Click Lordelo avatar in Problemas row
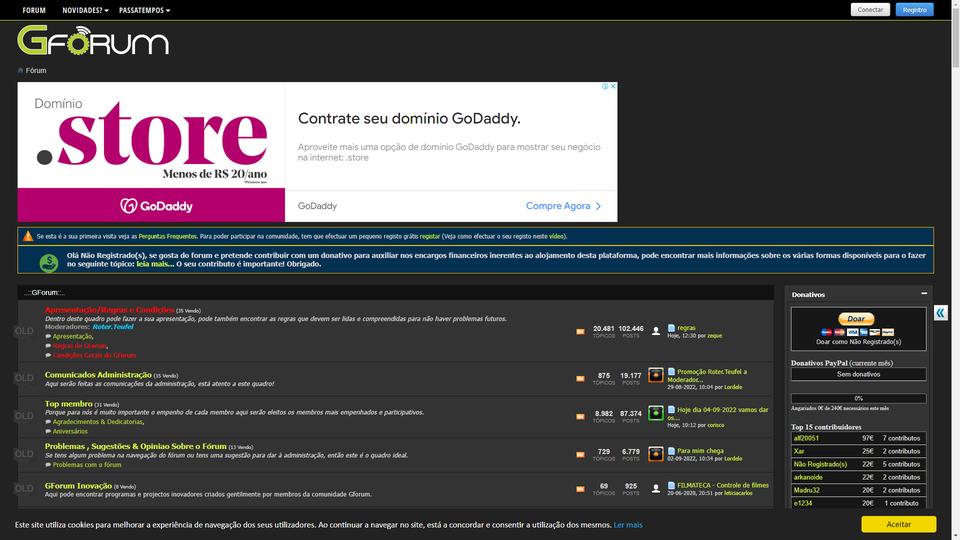 click(656, 454)
